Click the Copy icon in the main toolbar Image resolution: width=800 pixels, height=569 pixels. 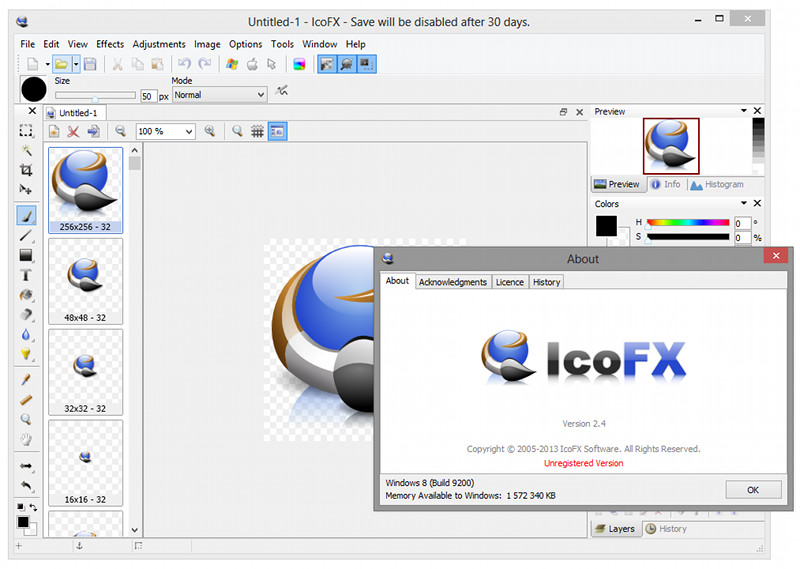pyautogui.click(x=138, y=64)
